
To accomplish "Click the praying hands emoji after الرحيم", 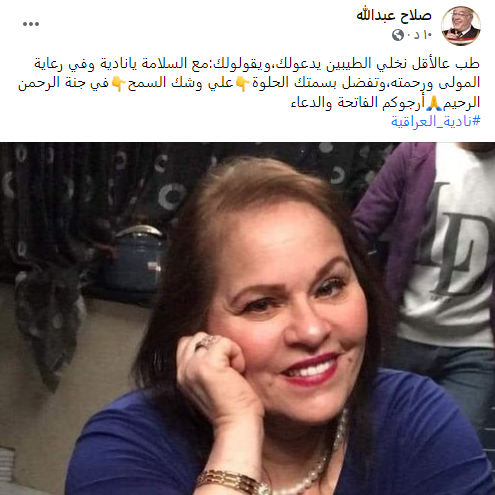I will pyautogui.click(x=434, y=103).
